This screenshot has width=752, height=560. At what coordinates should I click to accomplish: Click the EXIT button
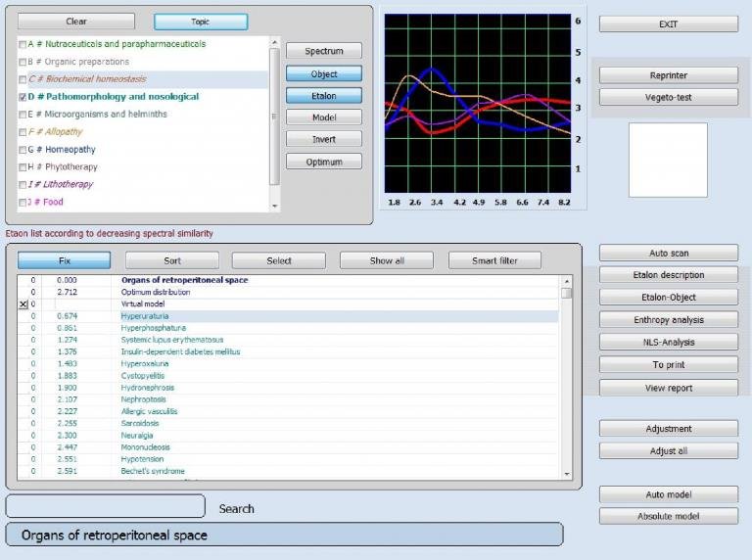668,24
